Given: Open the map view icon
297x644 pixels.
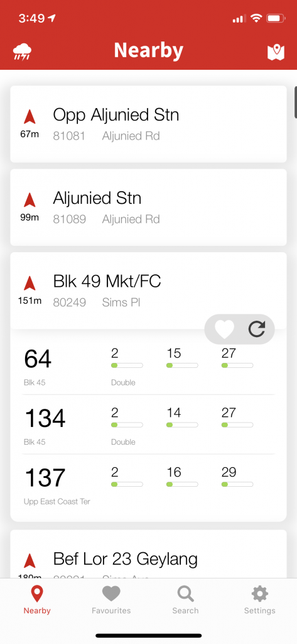Looking at the screenshot, I should (x=276, y=52).
